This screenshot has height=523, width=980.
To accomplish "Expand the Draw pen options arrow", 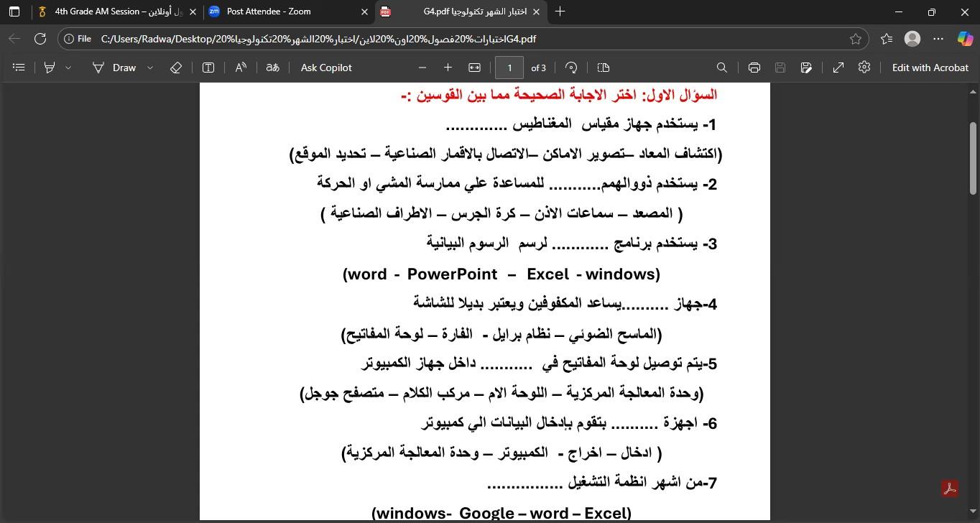I will 150,68.
